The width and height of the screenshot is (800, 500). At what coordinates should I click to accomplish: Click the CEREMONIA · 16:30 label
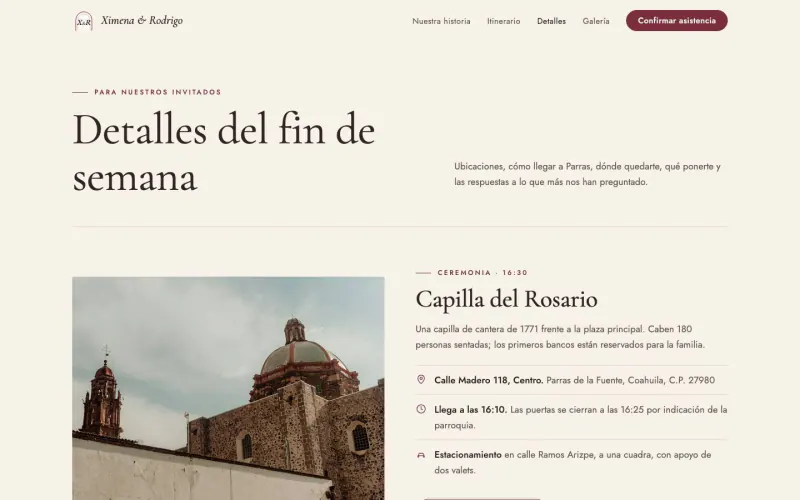click(x=482, y=273)
